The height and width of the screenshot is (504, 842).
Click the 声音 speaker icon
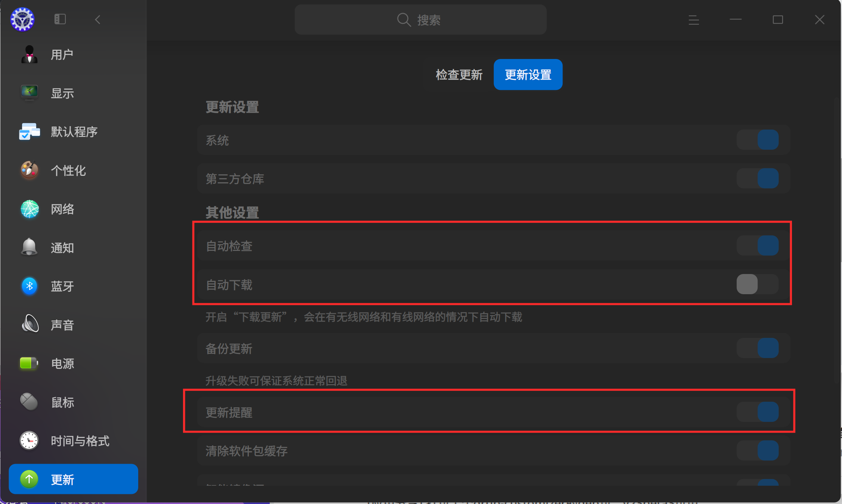(30, 325)
